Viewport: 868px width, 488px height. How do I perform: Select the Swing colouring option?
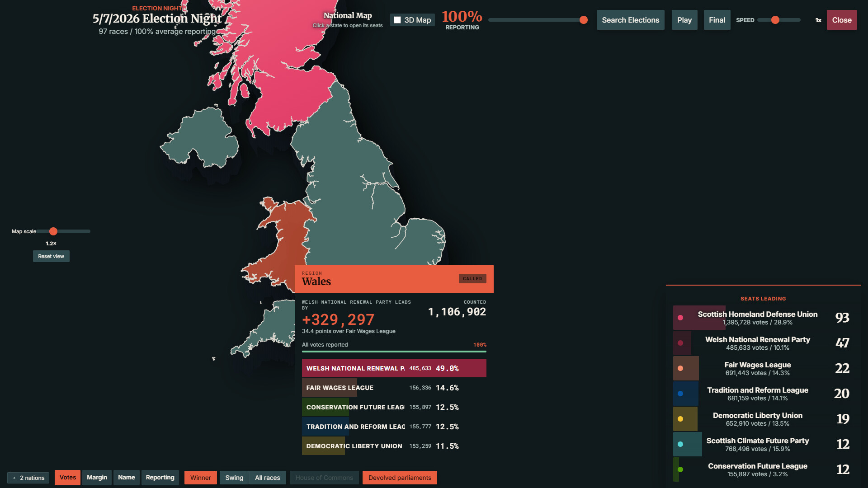point(234,478)
